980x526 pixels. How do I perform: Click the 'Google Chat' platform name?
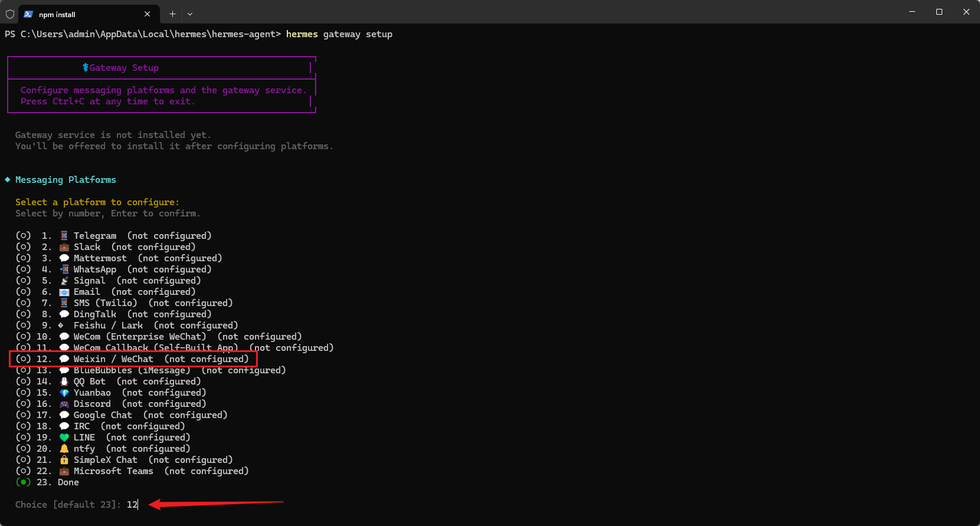[x=103, y=415]
